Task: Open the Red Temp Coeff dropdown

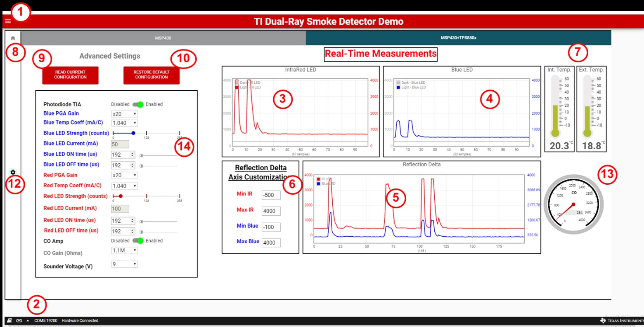Action: click(124, 186)
